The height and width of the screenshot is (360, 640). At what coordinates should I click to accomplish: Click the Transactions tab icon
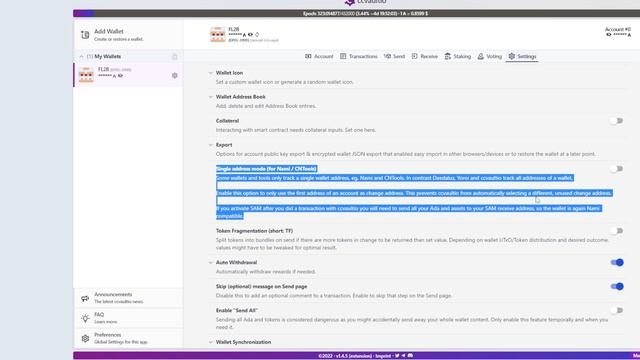pyautogui.click(x=343, y=56)
